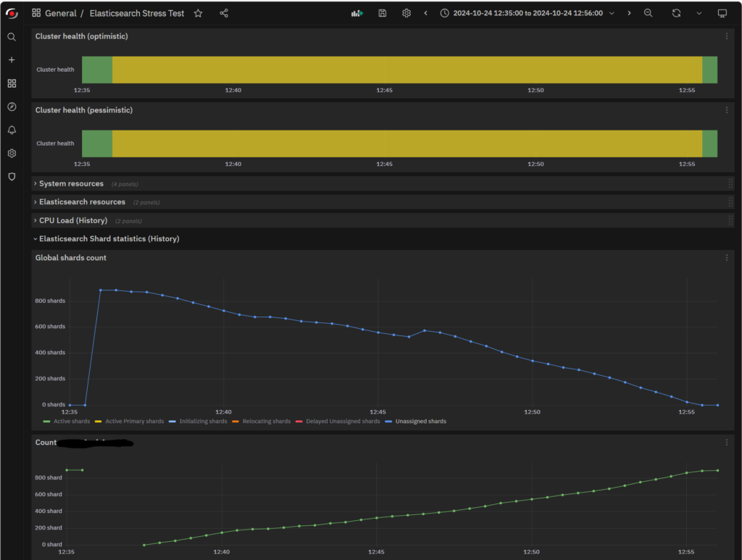This screenshot has width=742, height=560.
Task: Toggle Relocating shards series in legend
Action: pyautogui.click(x=267, y=422)
